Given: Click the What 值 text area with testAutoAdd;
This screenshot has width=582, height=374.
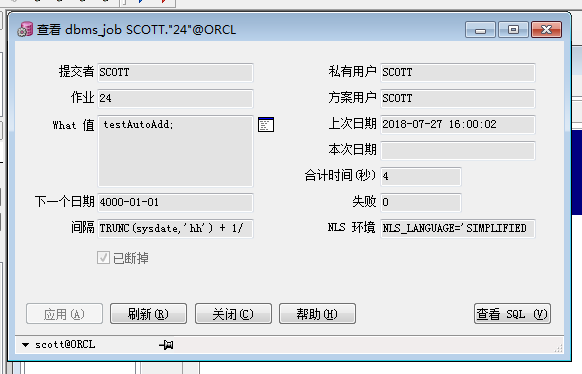Looking at the screenshot, I should pos(175,151).
